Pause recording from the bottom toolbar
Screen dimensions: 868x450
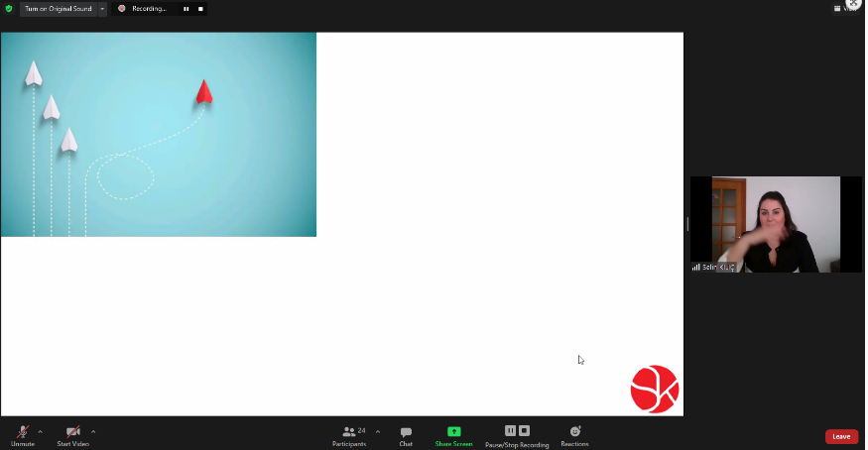click(510, 431)
